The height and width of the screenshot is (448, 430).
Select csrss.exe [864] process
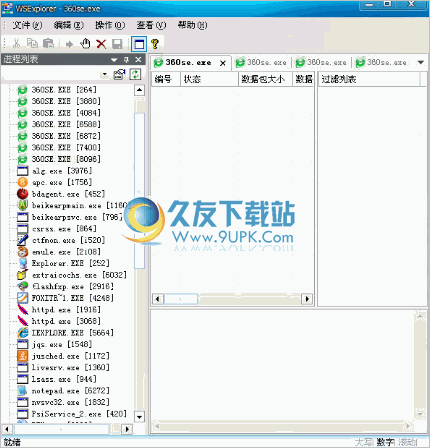[64, 229]
